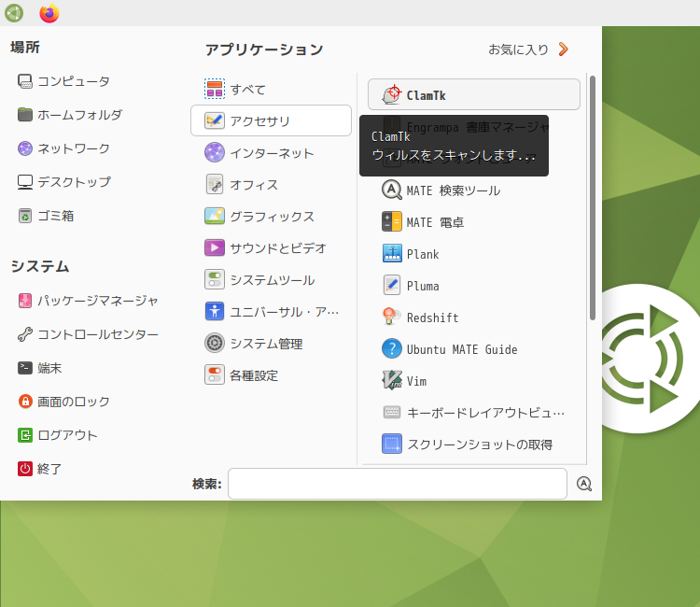Select サウンドとビデオ category
This screenshot has width=700, height=607.
(x=271, y=247)
